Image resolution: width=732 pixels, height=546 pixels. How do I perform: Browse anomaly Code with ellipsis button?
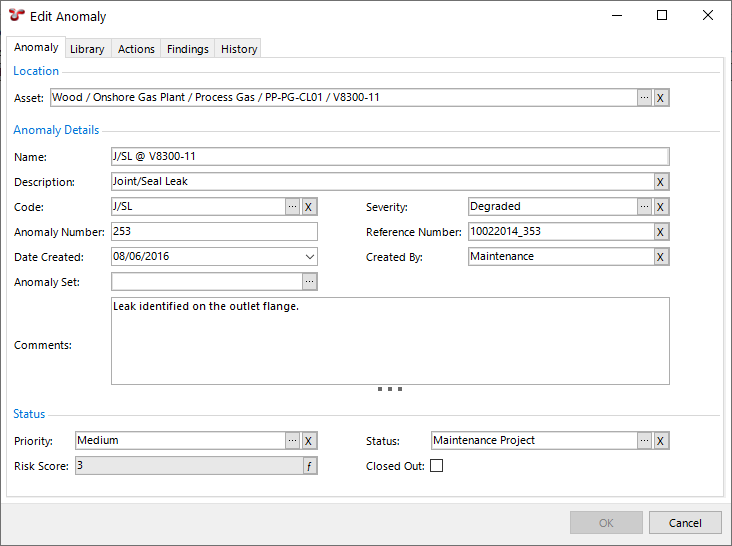[292, 207]
